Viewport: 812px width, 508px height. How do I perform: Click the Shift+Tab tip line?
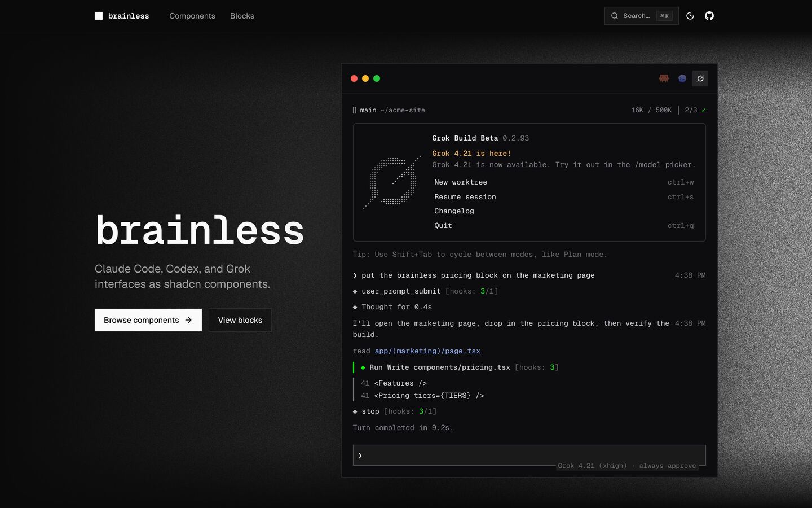(x=480, y=255)
